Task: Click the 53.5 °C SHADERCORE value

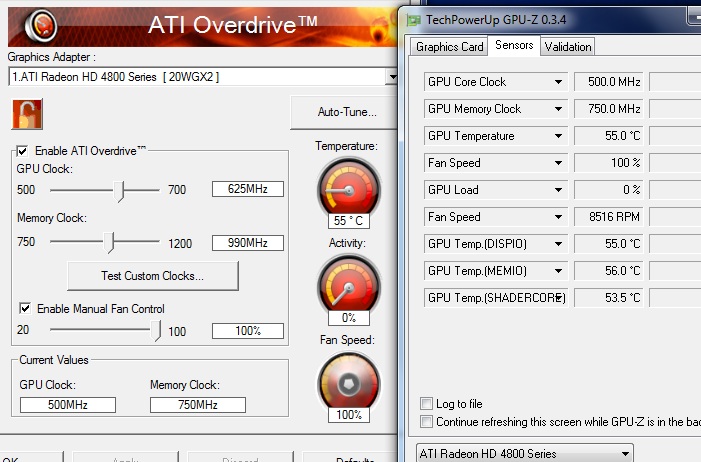Action: (x=609, y=297)
